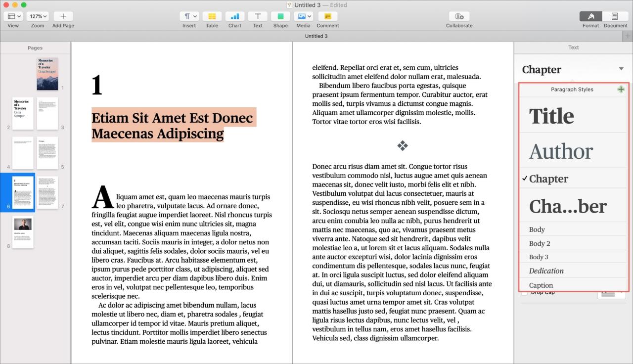Screen dimensions: 633x364
Task: Open page 3 thumbnail
Action: (47, 113)
